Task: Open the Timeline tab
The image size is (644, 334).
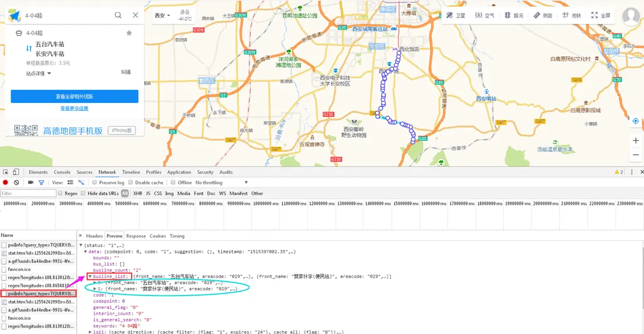Action: pos(131,172)
